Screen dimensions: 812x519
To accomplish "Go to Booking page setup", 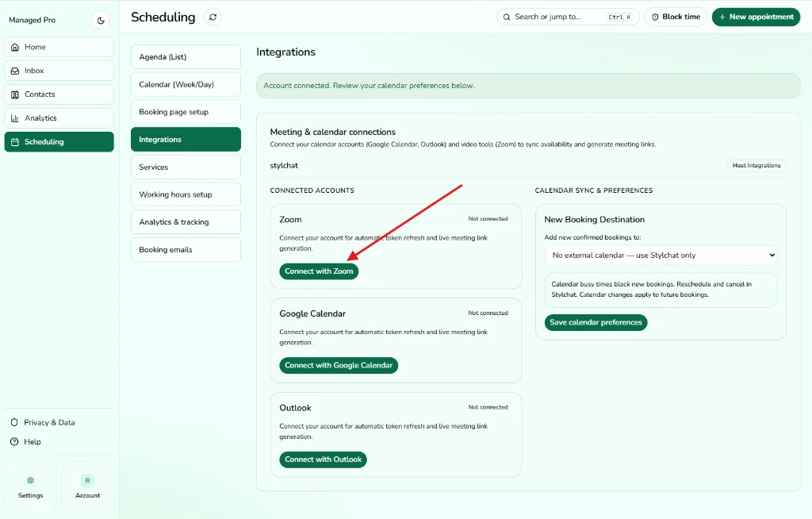I will [x=186, y=112].
